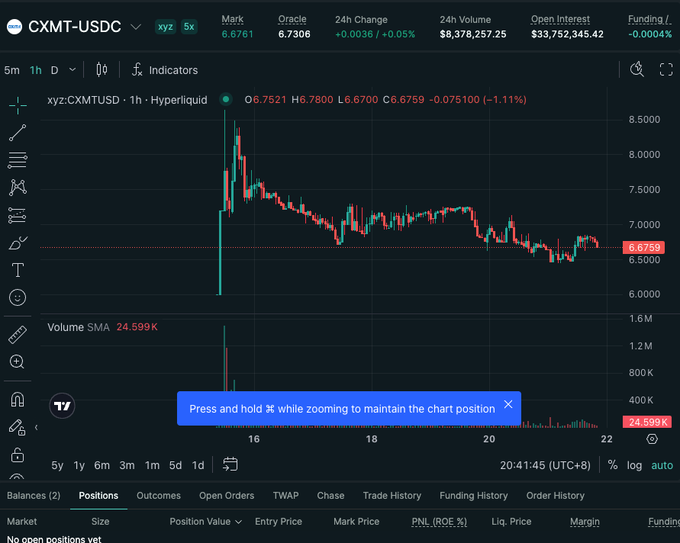
Task: Click the xyz:CXMTUSD chart symbol legend
Action: pyautogui.click(x=127, y=100)
